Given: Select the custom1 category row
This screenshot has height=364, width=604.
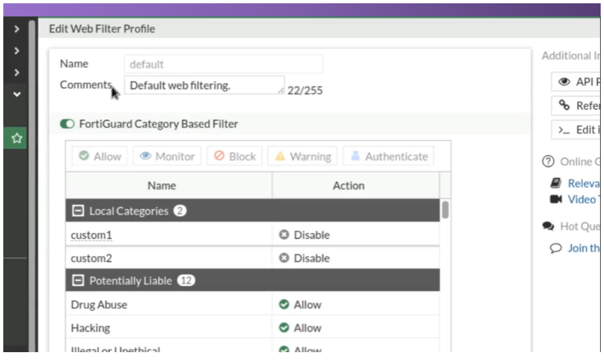Looking at the screenshot, I should [253, 235].
